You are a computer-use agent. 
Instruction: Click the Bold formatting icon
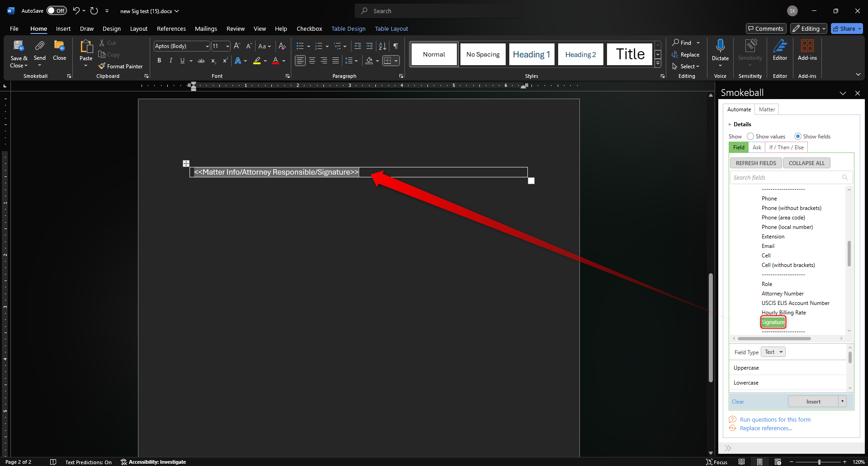tap(159, 61)
